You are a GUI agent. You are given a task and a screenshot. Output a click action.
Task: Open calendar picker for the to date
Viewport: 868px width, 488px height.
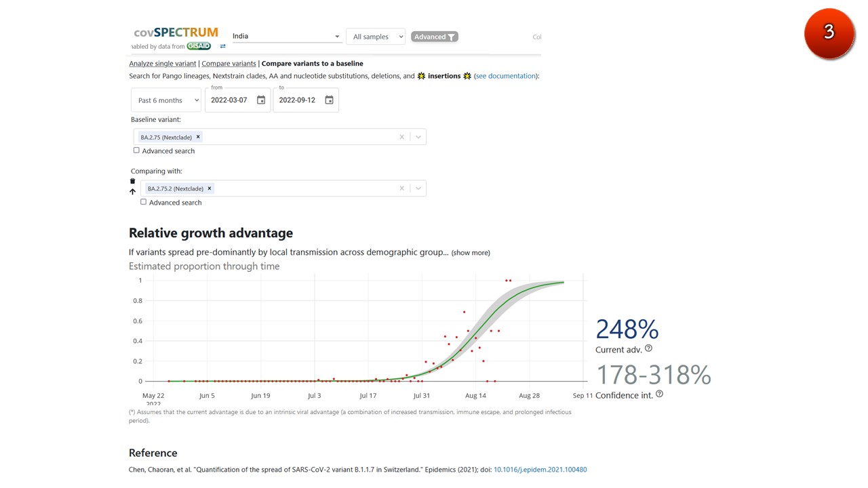[329, 100]
